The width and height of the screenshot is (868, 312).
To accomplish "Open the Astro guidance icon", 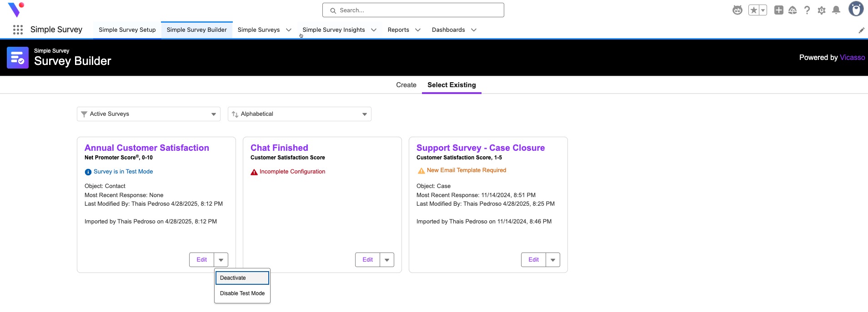I will tap(738, 10).
